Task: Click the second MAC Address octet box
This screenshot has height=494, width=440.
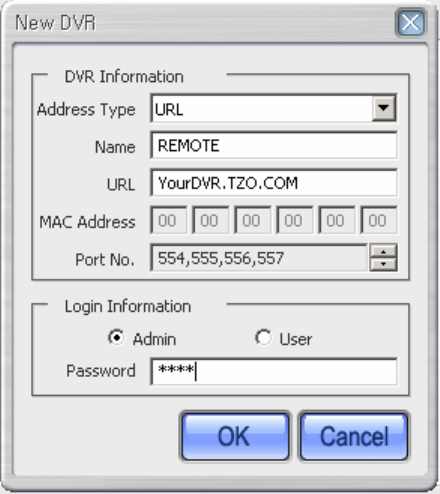Action: [211, 220]
